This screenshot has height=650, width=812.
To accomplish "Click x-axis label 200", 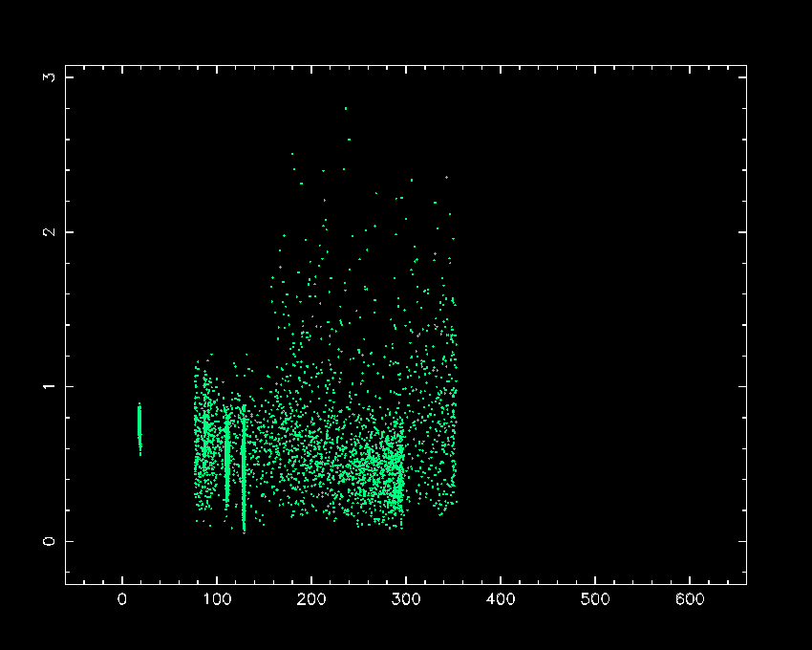I will pyautogui.click(x=311, y=599).
